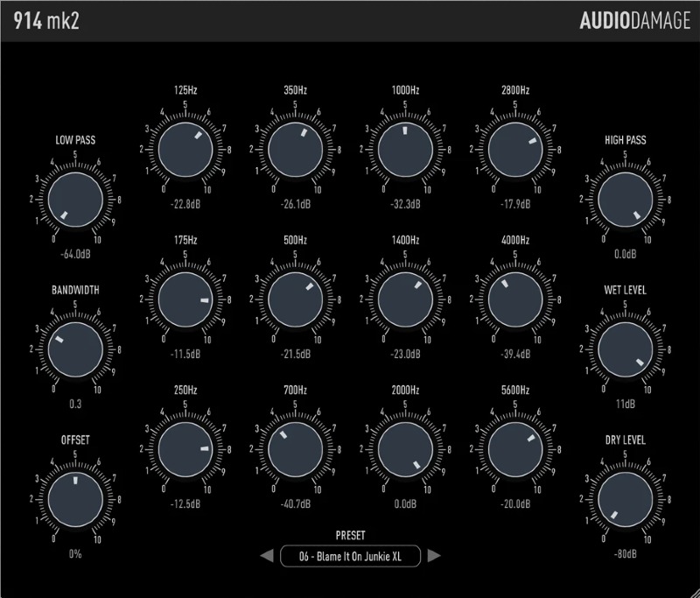Click the -80dB Dry Level value
The image size is (700, 598).
[x=625, y=554]
